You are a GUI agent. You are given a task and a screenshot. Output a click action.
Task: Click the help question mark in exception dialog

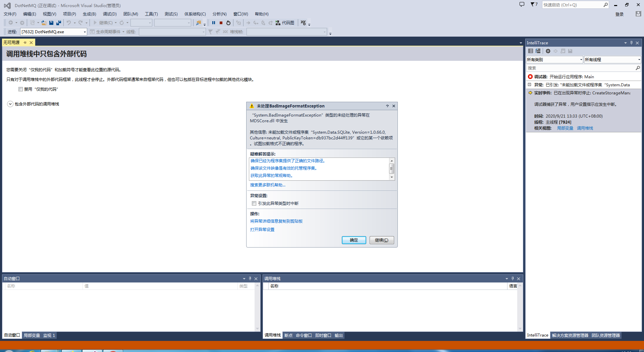click(x=387, y=106)
